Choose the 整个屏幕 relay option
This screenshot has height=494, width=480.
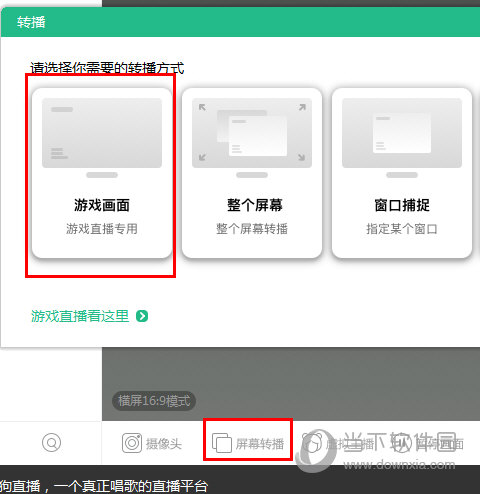tap(252, 173)
